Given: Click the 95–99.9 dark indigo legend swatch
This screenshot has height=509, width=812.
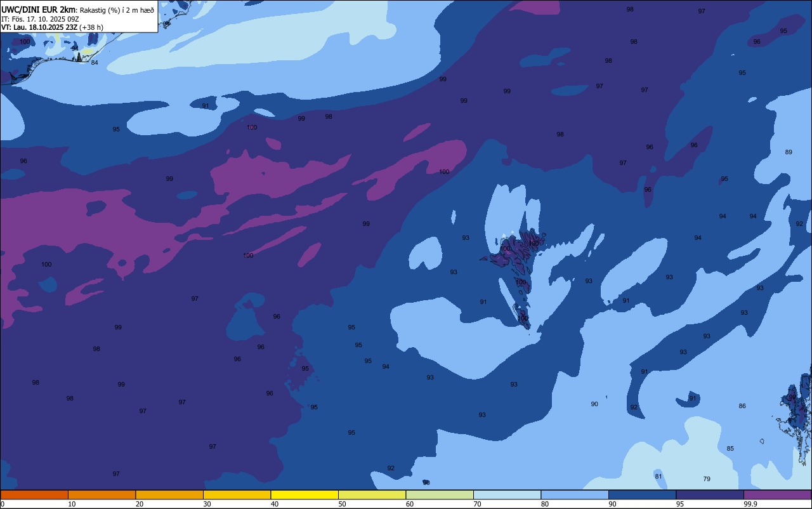Looking at the screenshot, I should [x=710, y=494].
